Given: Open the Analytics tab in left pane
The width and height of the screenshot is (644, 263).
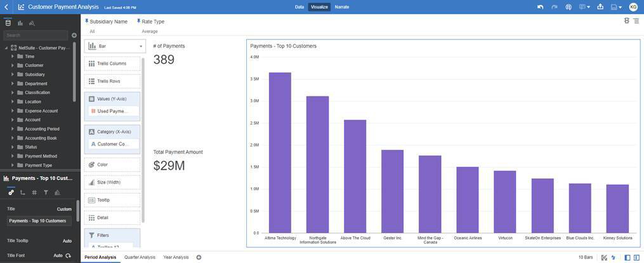Looking at the screenshot, I should (x=32, y=23).
